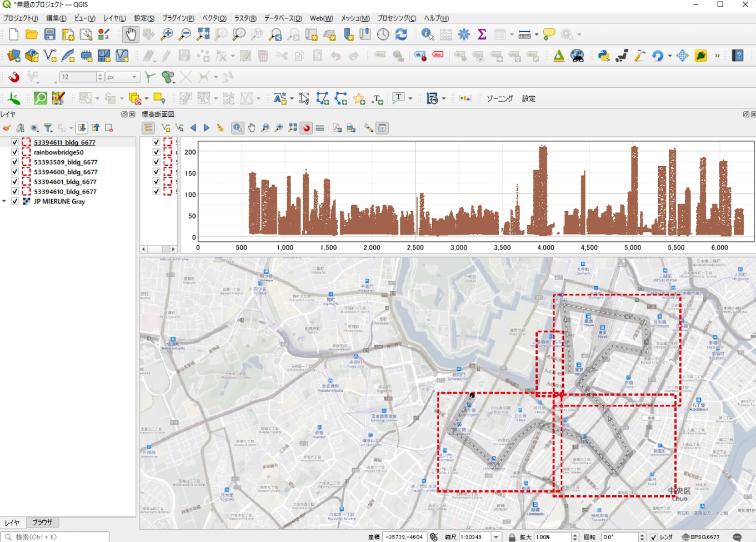Screen dimensions: 756x542
Task: Click the ゾーニング button
Action: [499, 98]
